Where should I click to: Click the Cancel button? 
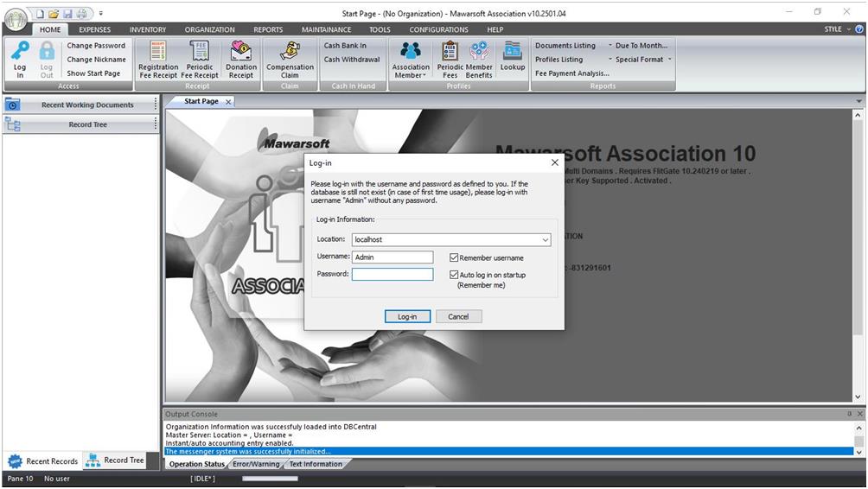click(458, 316)
